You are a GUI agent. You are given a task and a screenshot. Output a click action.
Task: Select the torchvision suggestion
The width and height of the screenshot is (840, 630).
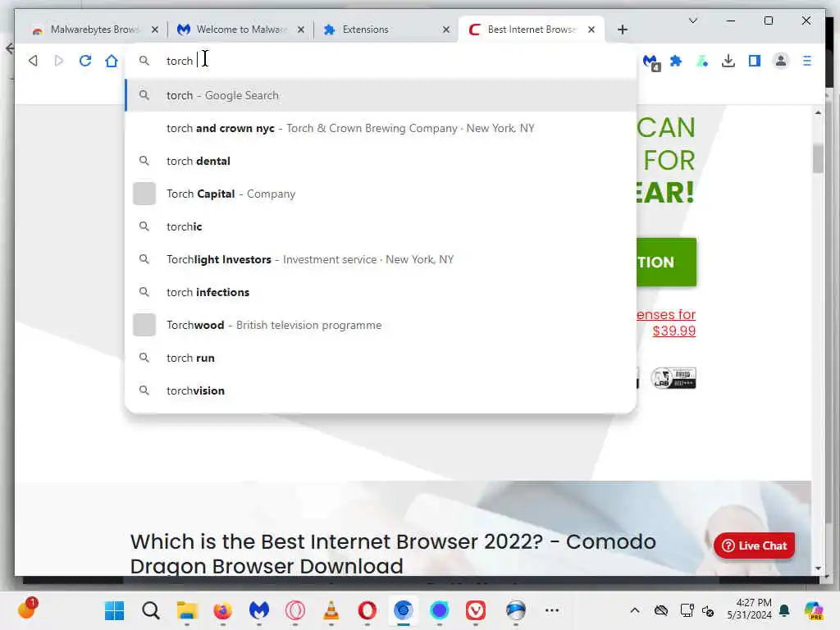381,390
